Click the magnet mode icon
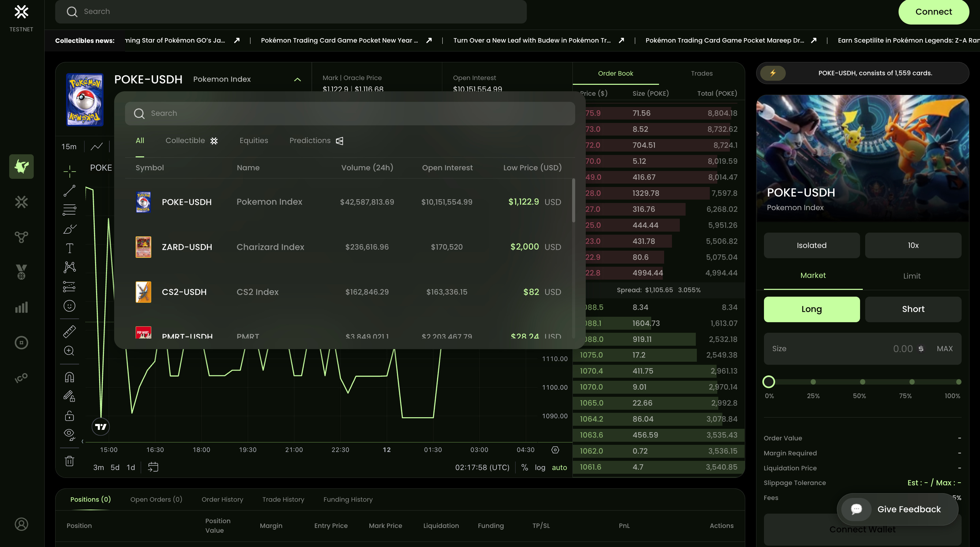The image size is (980, 547). (x=69, y=377)
